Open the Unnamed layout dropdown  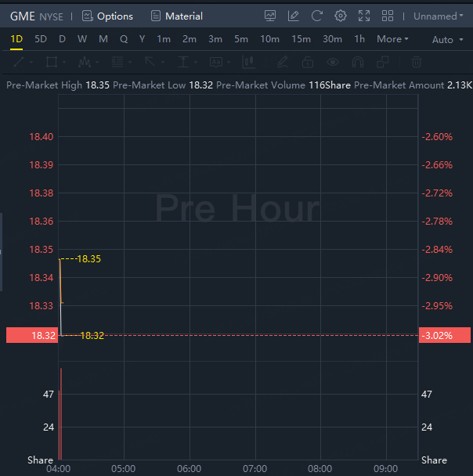coord(438,16)
